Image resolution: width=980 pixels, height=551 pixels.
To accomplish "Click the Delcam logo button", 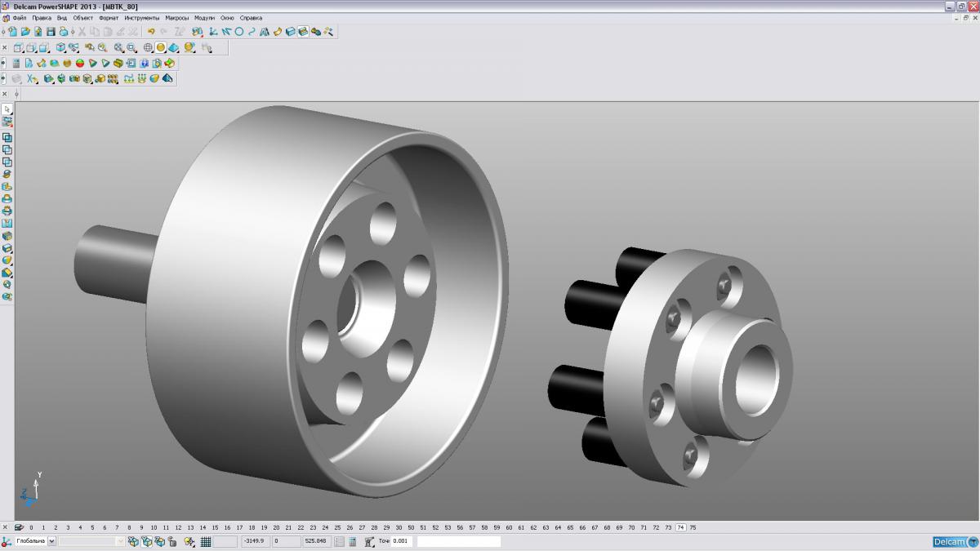I will pos(955,541).
